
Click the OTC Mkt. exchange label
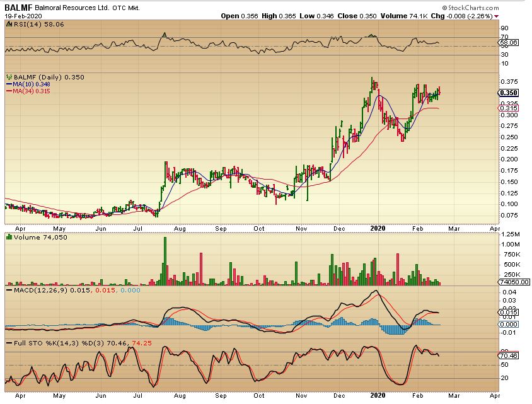click(126, 8)
